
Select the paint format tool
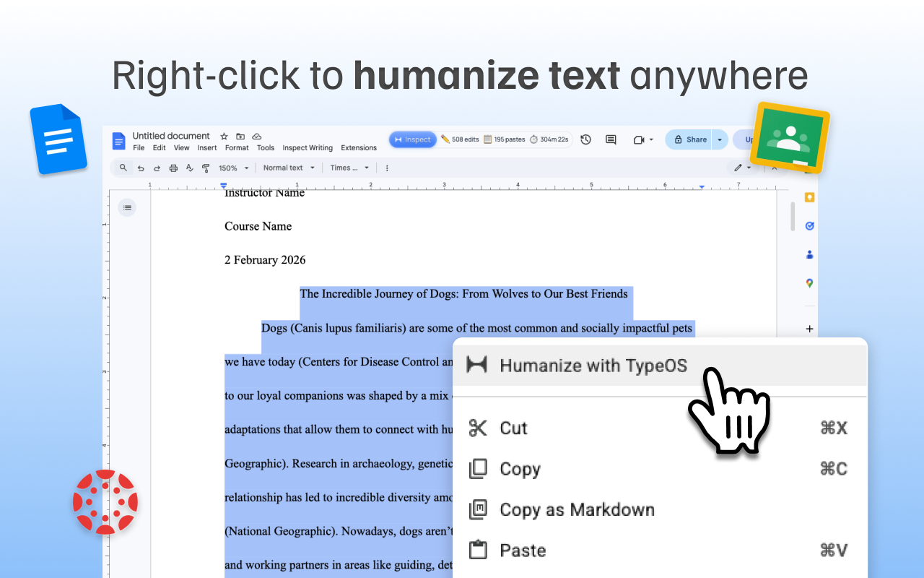(206, 168)
